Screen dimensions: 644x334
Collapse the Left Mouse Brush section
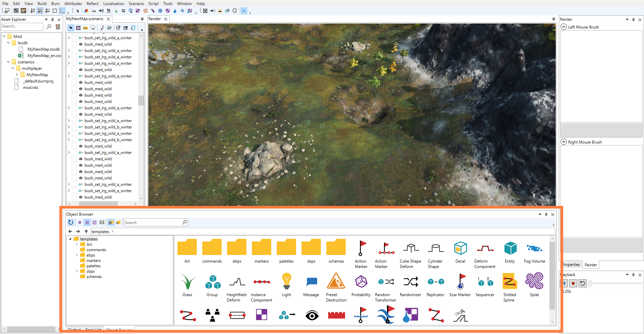pyautogui.click(x=564, y=27)
